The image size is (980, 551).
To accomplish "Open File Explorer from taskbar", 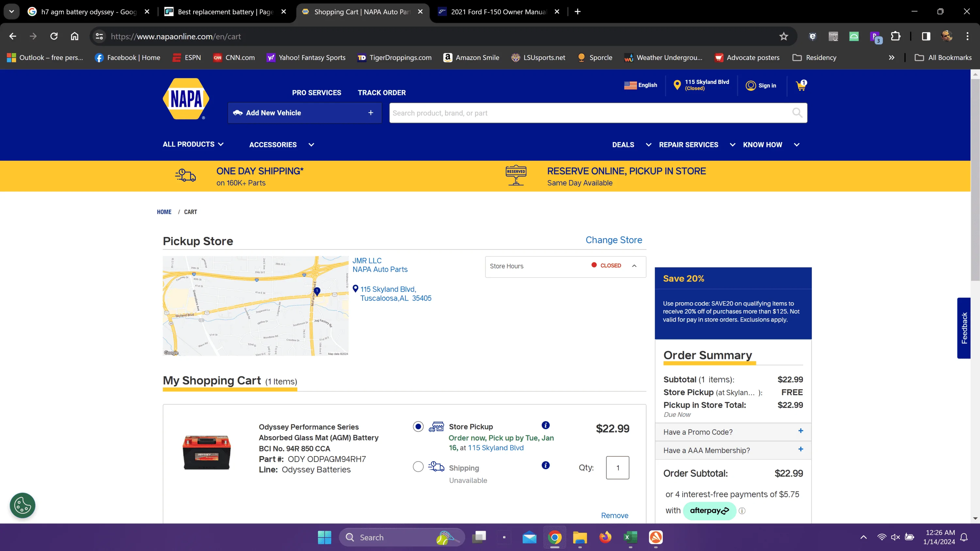I will pos(580,537).
